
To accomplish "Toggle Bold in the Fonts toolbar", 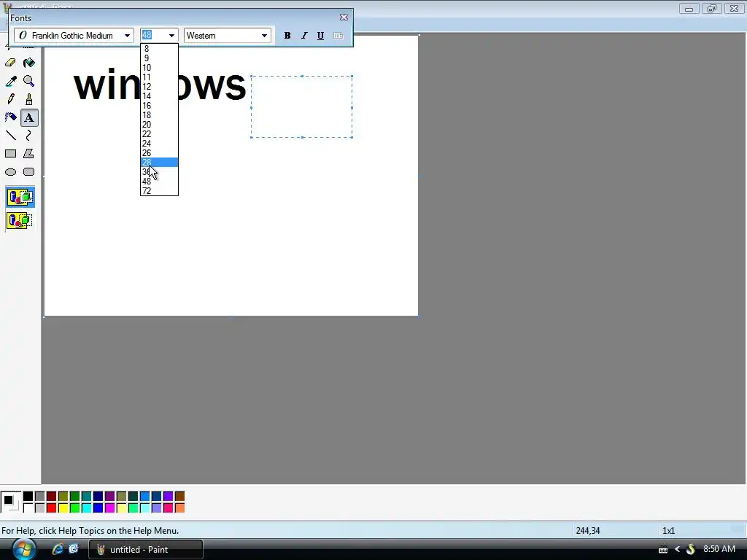I will coord(287,36).
